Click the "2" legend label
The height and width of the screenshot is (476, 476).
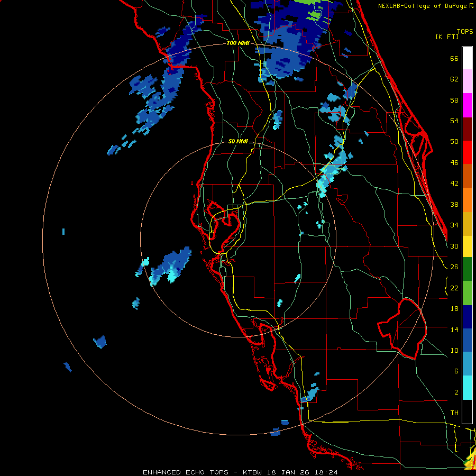[x=456, y=392]
